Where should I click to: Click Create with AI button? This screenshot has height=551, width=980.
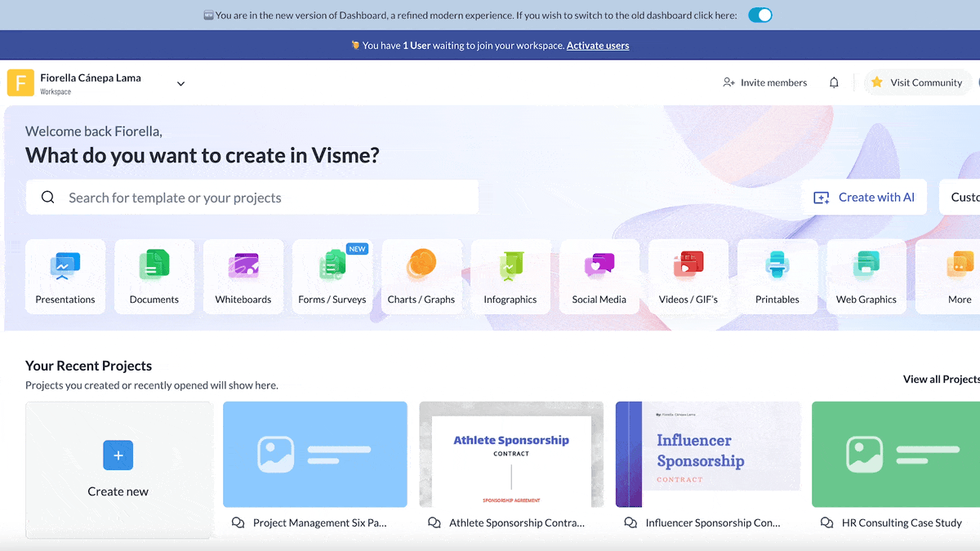click(x=864, y=198)
